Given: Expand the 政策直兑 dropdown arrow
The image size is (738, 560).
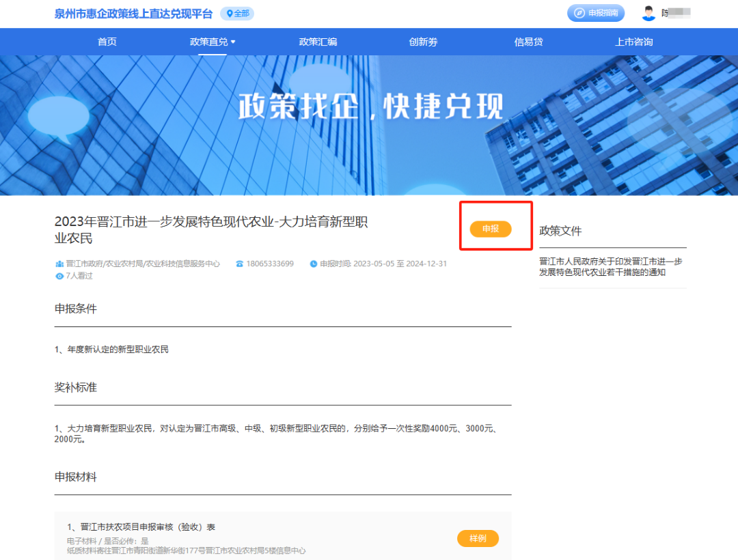Looking at the screenshot, I should tap(233, 42).
